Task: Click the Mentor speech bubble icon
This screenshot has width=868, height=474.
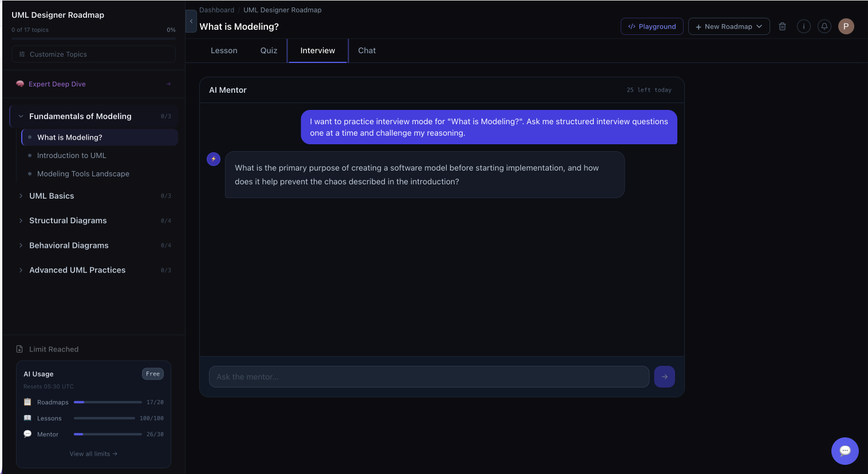Action: [x=27, y=434]
